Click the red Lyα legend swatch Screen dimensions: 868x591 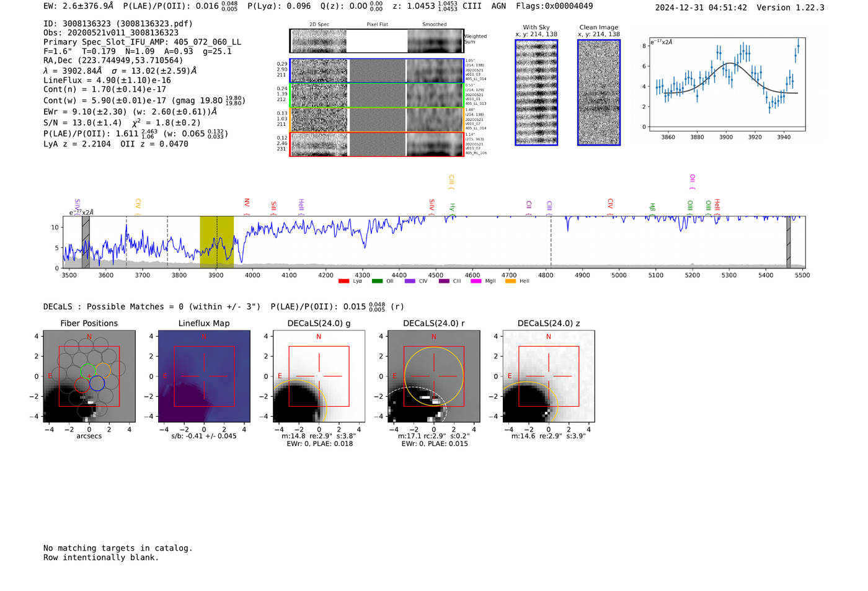click(x=343, y=281)
